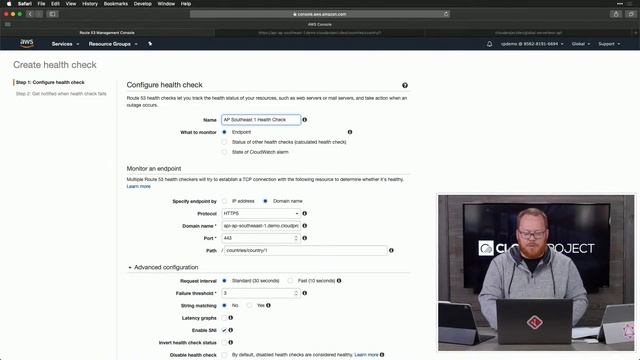Screen dimensions: 640x360
Task: Select Status of other health checks radio
Action: (x=224, y=142)
